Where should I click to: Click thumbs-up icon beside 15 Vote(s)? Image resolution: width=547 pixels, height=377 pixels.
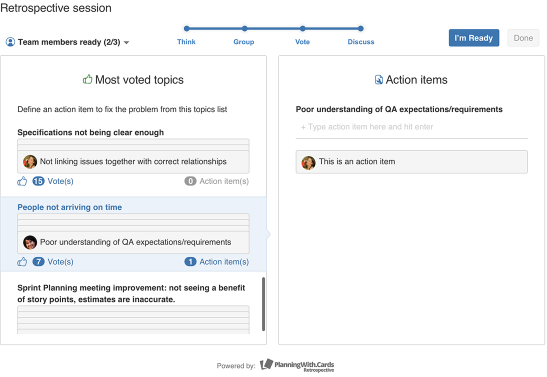pos(22,181)
